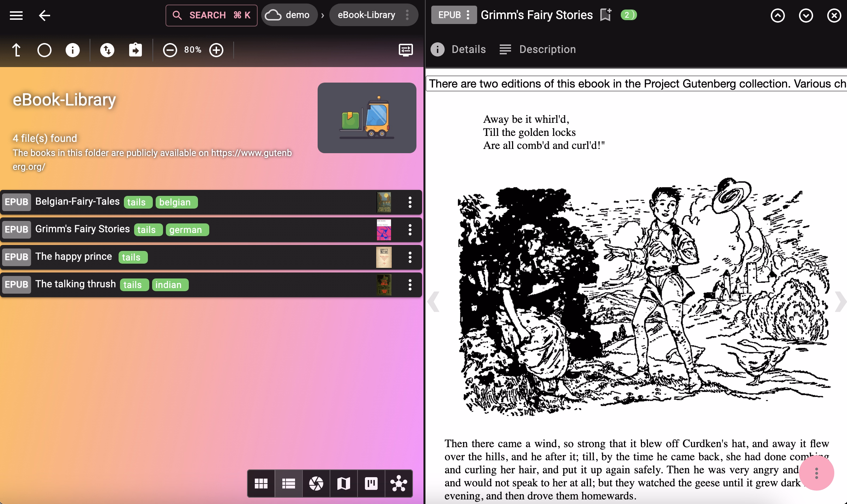Toggle the select-all files circle
This screenshot has height=504, width=847.
point(44,50)
